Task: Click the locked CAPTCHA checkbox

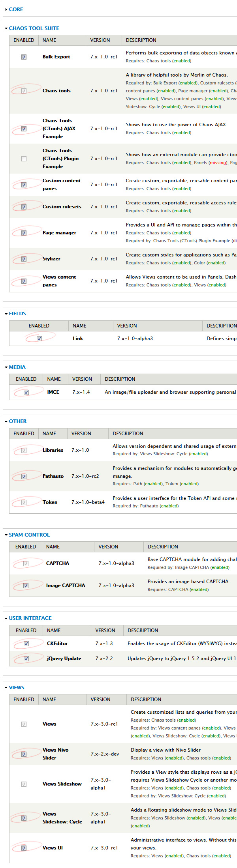Action: pos(26,563)
